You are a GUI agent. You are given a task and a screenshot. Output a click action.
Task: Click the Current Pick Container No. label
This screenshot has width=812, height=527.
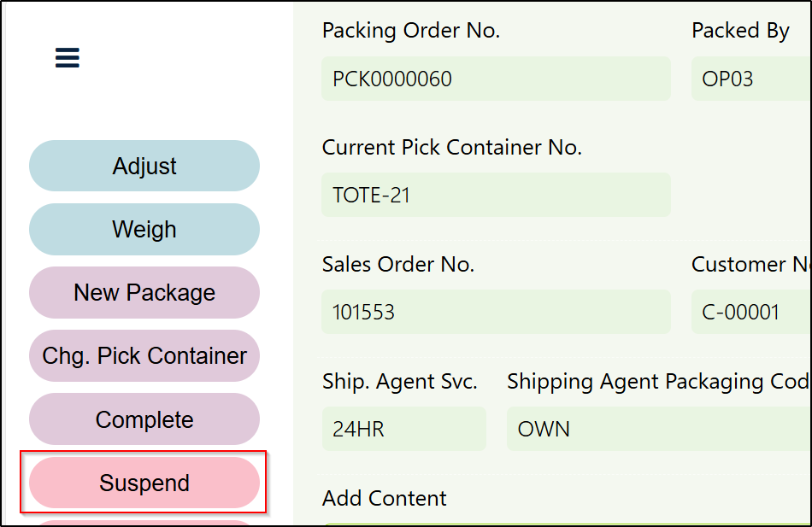[451, 147]
